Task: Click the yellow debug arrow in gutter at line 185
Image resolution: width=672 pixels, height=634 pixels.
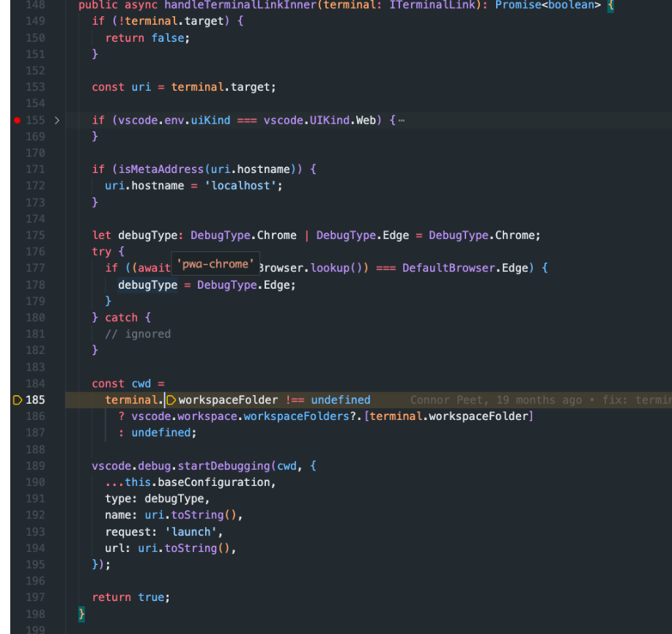Action: [x=18, y=400]
